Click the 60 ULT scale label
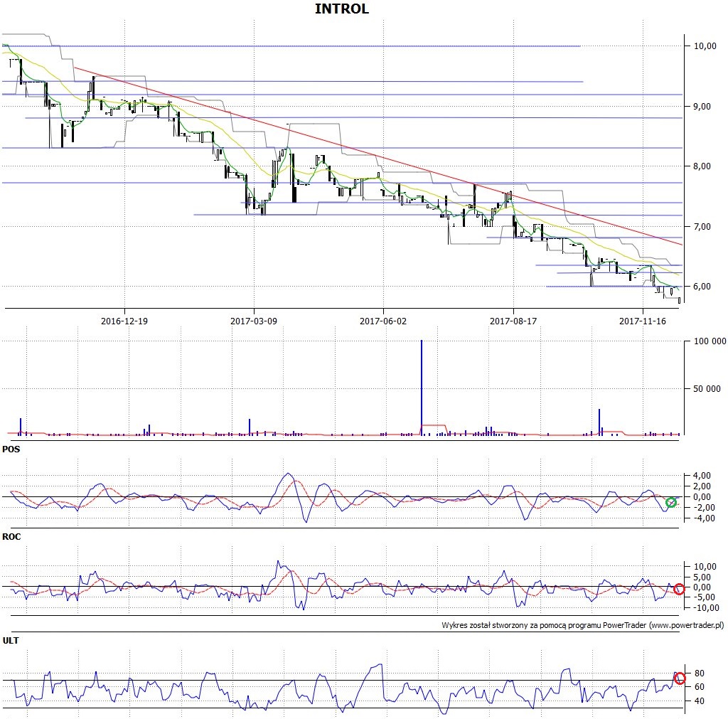Screen dimensions: 728x719 coord(700,687)
